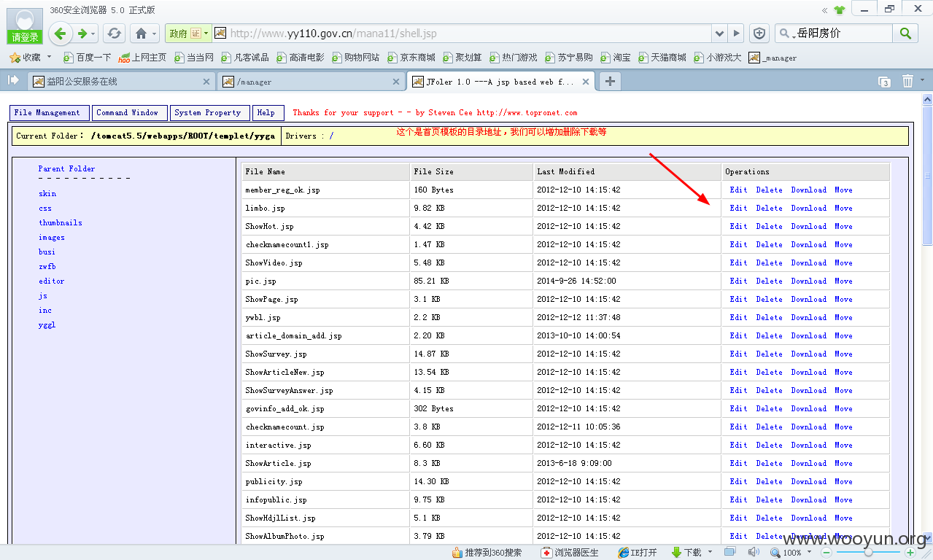Viewport: 933px width, 560px height.
Task: Open 当当网 bookmark
Action: (193, 58)
